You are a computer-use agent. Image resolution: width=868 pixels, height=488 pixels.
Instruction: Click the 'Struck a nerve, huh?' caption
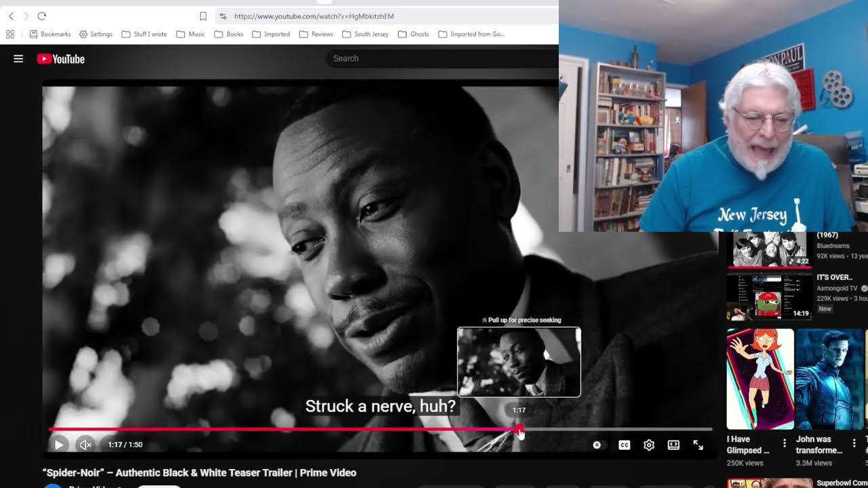[380, 406]
